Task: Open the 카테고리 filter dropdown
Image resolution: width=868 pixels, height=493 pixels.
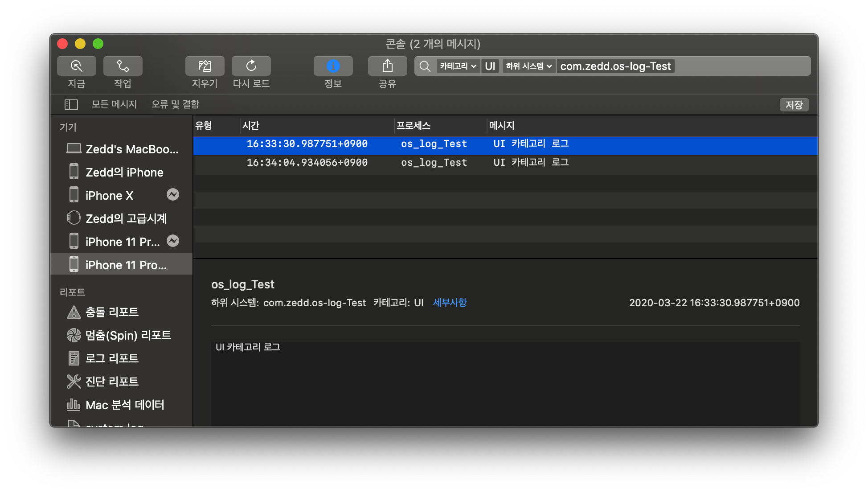Action: click(458, 66)
